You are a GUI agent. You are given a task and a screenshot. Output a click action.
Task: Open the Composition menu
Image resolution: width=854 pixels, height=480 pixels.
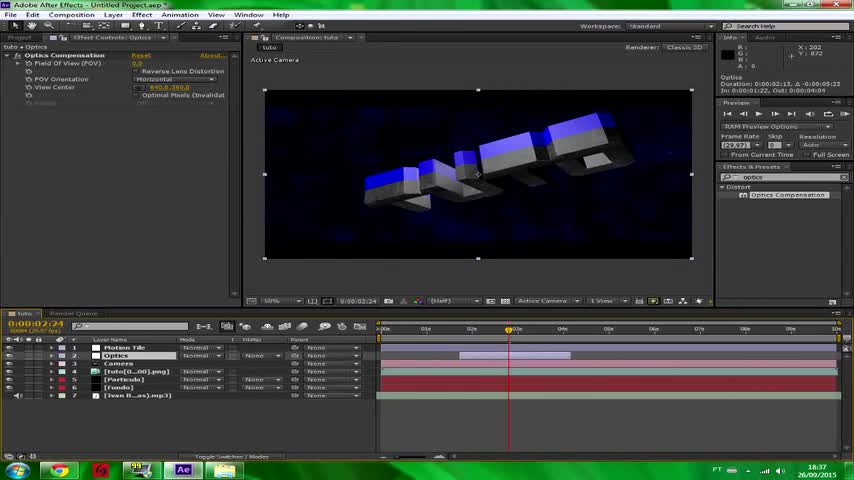coord(71,15)
